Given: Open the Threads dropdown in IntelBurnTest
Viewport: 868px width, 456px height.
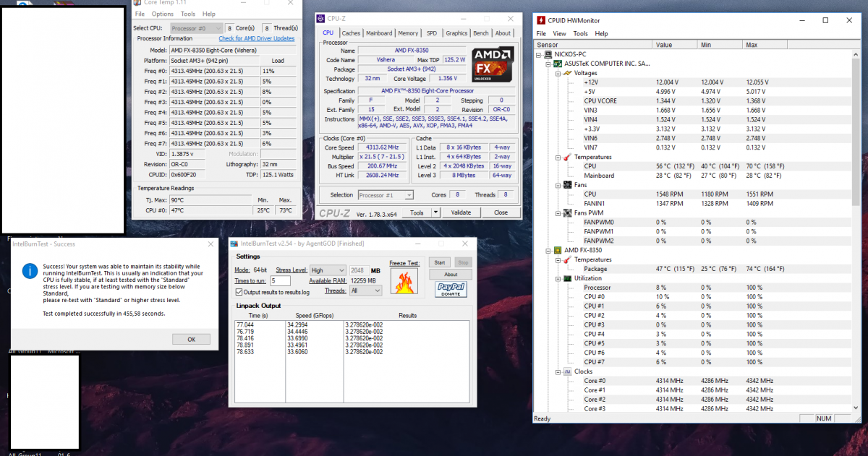Looking at the screenshot, I should pyautogui.click(x=365, y=291).
